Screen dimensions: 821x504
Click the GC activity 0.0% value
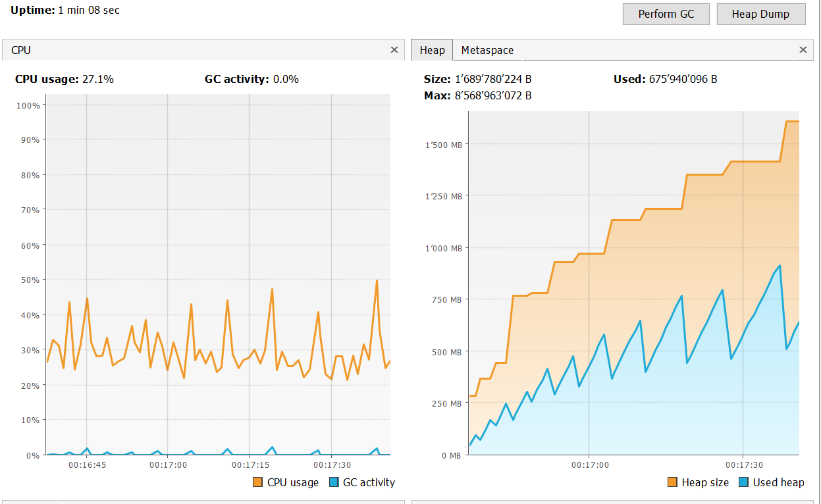pyautogui.click(x=286, y=79)
